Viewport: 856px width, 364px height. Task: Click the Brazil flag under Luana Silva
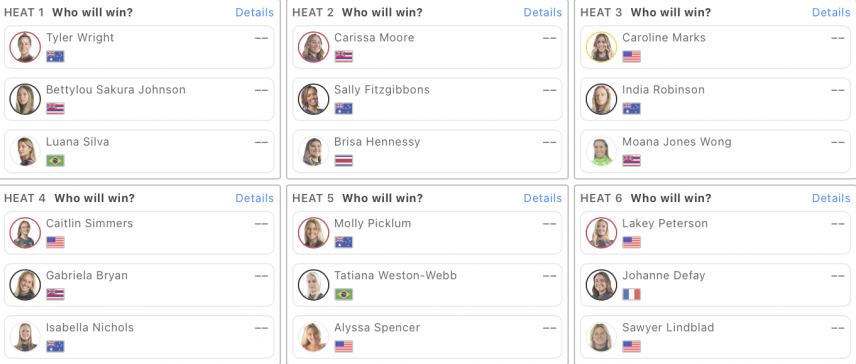pos(55,160)
